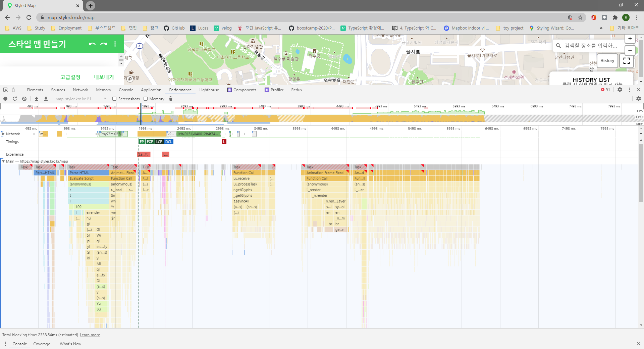Switch to the Coverage drawer tab
The image size is (644, 349).
42,344
